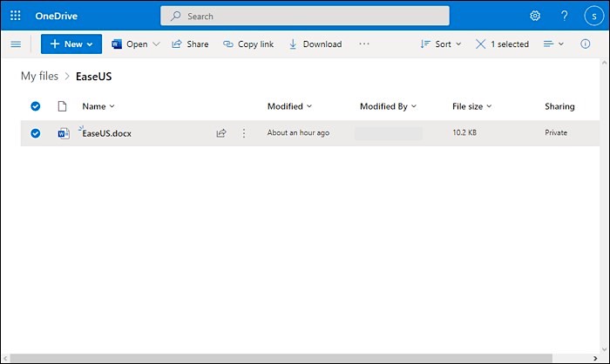Open more actions dots for EaseUS.docx
This screenshot has height=364, width=610.
pos(244,133)
